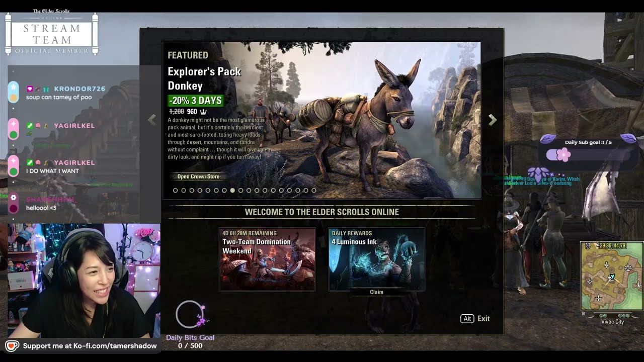Click the 'hellooo! <3' chat message
The image size is (644, 362).
click(x=41, y=208)
